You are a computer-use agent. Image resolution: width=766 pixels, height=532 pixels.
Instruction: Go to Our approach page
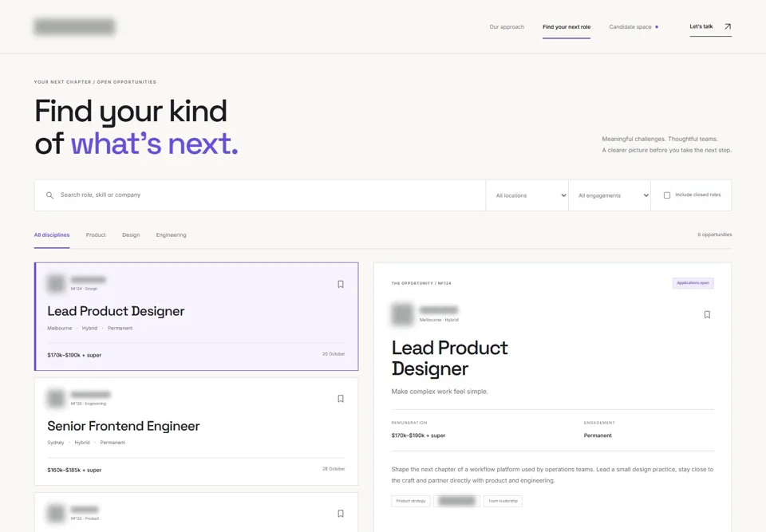point(507,27)
